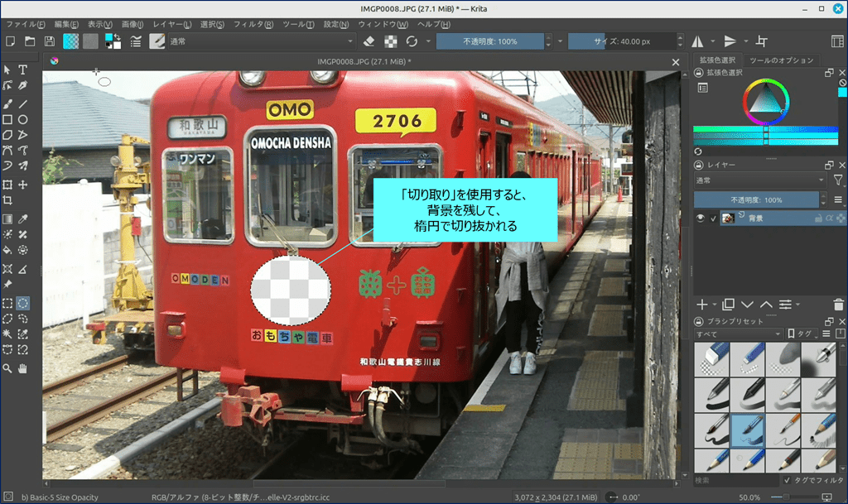Click the horizontal mirror tool icon
This screenshot has height=504, width=848.
[697, 41]
